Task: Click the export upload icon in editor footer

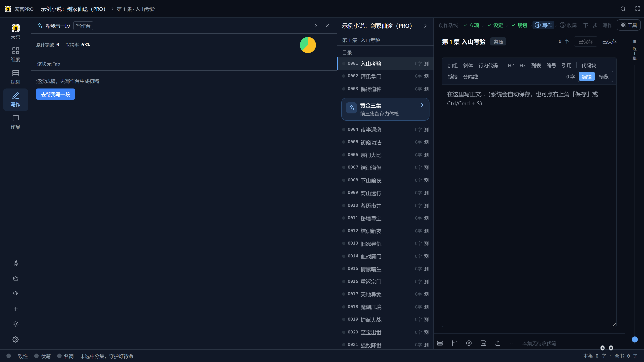Action: tap(498, 343)
